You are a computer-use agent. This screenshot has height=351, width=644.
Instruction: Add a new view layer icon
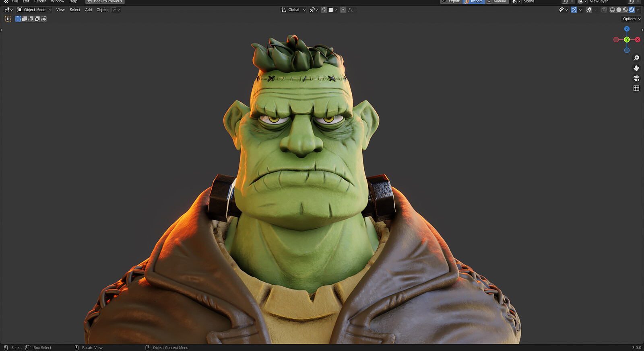[631, 2]
